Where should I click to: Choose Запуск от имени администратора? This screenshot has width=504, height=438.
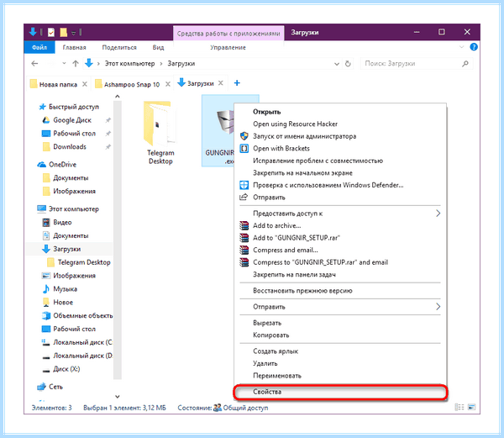point(304,136)
